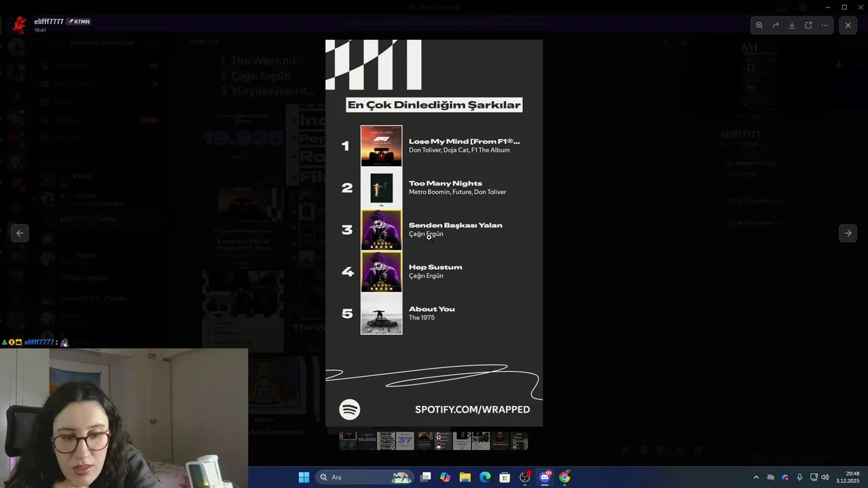This screenshot has width=868, height=488.
Task: Click the crossed-out camera tray icon
Action: tap(770, 477)
